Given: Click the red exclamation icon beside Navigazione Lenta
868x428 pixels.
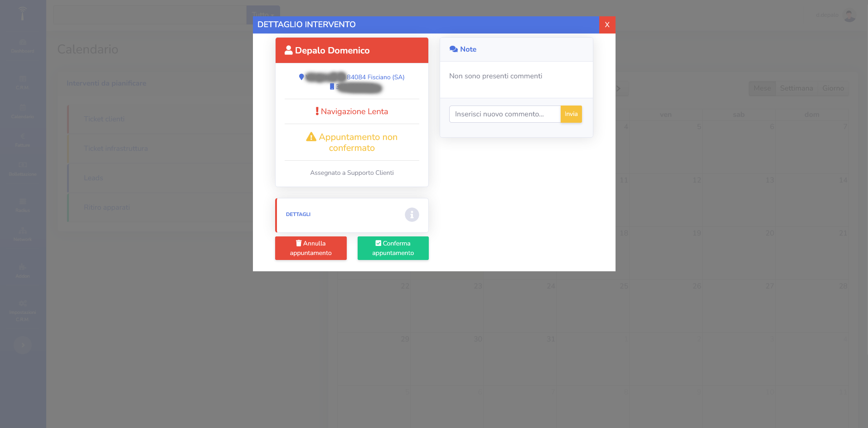Looking at the screenshot, I should pyautogui.click(x=317, y=111).
